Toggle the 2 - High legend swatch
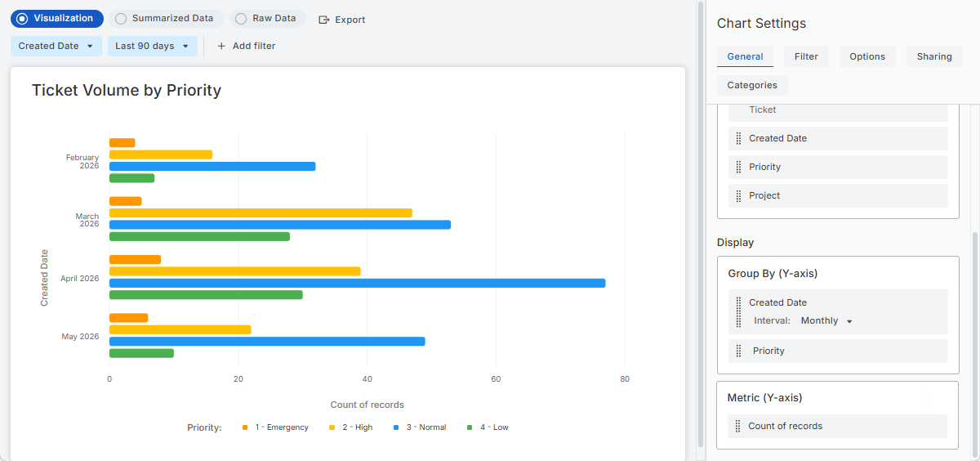Image resolution: width=980 pixels, height=461 pixels. pos(332,427)
